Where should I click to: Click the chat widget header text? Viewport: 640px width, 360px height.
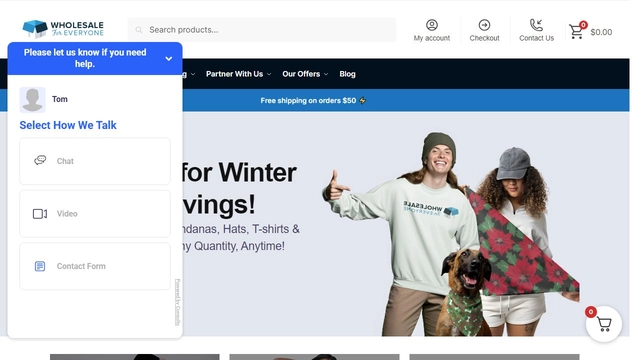85,58
